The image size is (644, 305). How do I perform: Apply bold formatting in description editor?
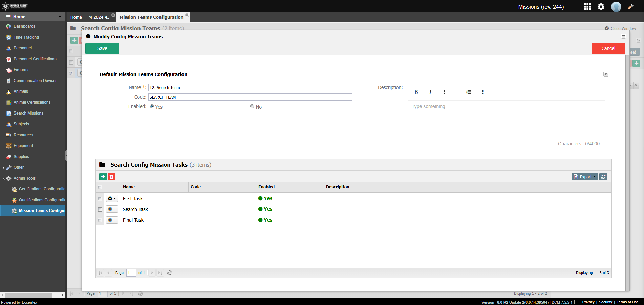click(x=416, y=92)
